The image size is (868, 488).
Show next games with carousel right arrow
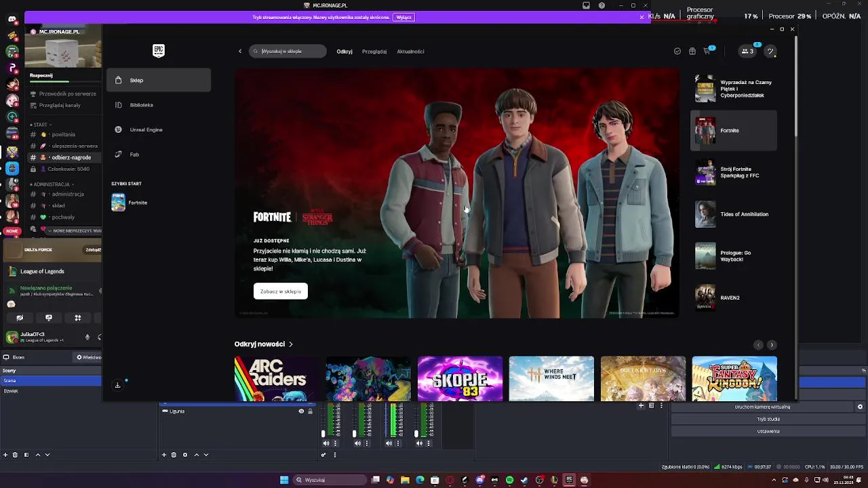pos(772,345)
